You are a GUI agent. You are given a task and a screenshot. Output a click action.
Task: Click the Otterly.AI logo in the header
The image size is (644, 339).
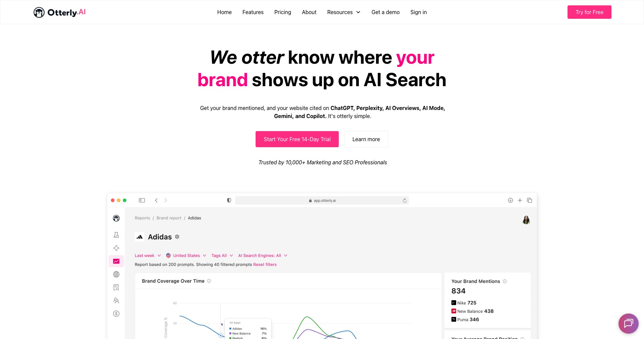click(x=60, y=12)
